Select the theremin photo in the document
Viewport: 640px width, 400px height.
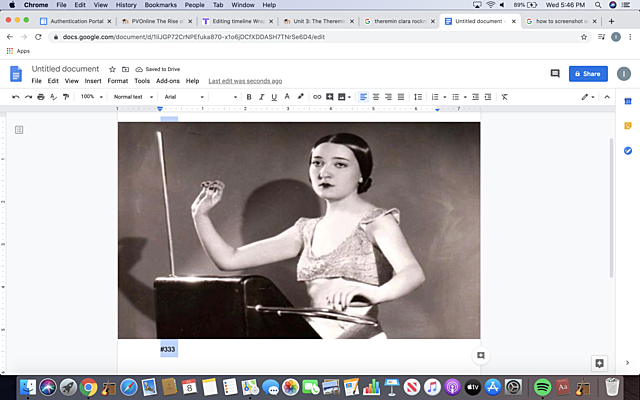[299, 230]
